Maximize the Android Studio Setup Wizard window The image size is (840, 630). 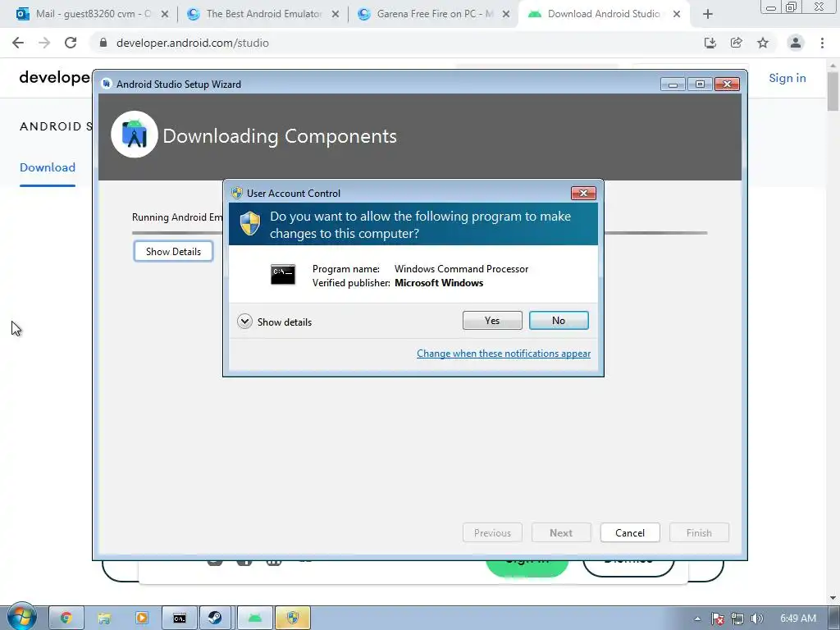click(x=700, y=84)
